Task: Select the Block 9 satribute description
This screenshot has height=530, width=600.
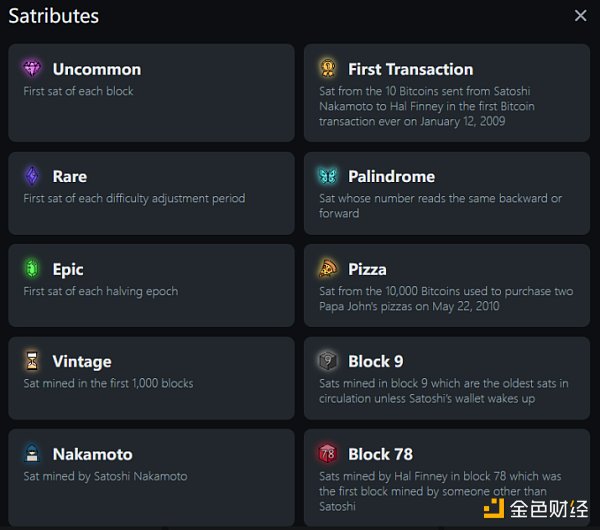Action: click(x=444, y=391)
